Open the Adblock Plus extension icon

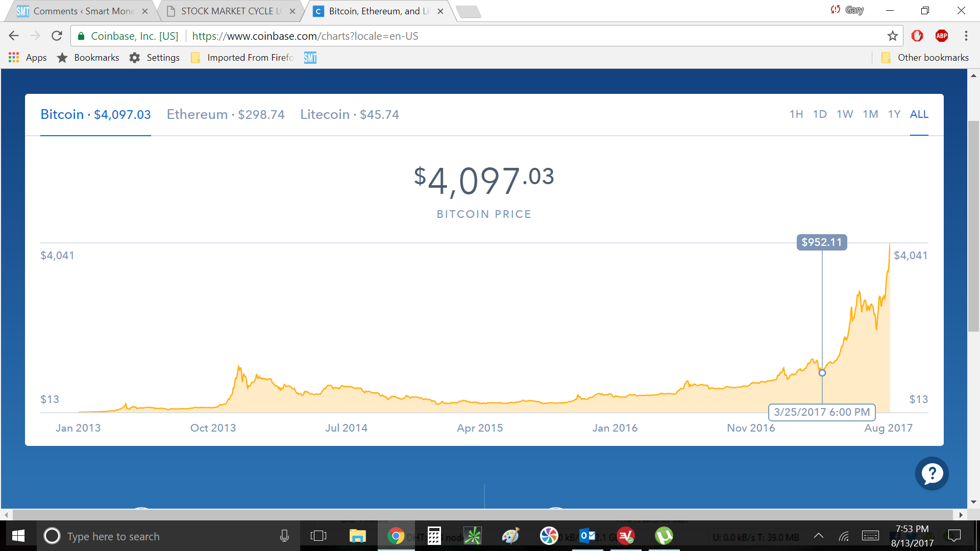pyautogui.click(x=942, y=36)
